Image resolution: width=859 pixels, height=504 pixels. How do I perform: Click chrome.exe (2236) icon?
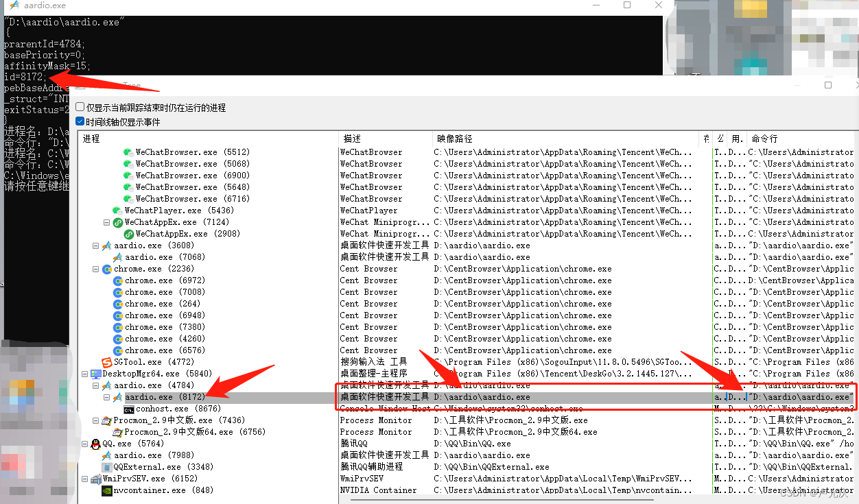click(106, 269)
